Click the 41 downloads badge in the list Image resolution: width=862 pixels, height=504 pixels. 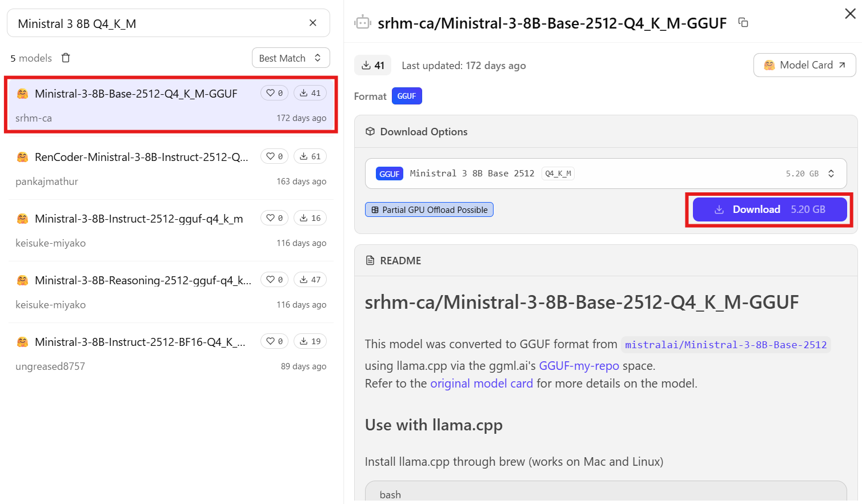[x=310, y=93]
